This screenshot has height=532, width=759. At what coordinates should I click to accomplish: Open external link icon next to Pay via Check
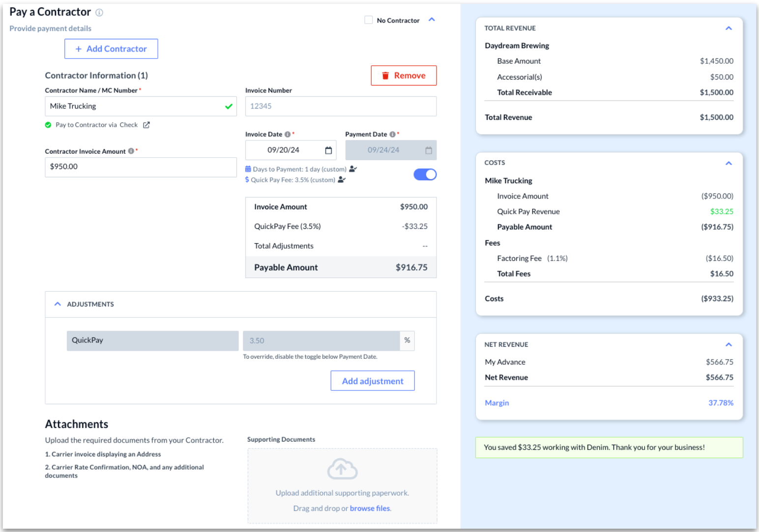click(x=146, y=125)
